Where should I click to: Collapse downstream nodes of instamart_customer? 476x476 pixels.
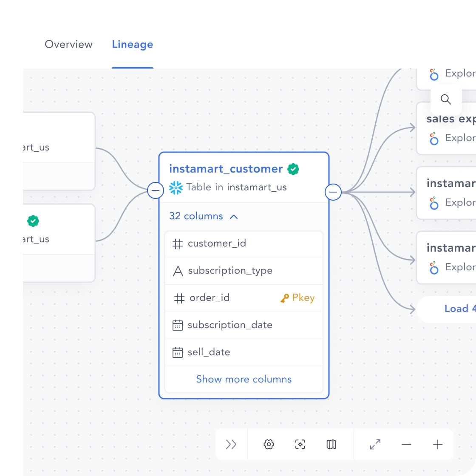point(333,192)
